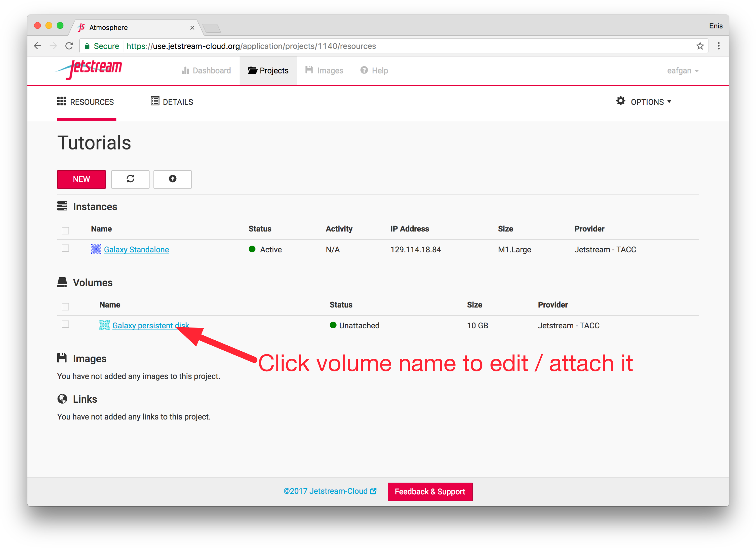Click the browser forward arrow
Screen dimensions: 756x548
click(53, 46)
